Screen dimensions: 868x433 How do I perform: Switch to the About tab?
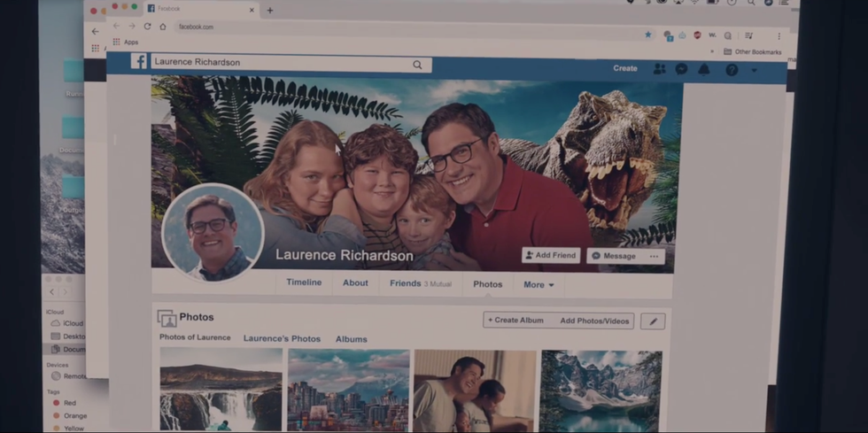[x=355, y=283]
